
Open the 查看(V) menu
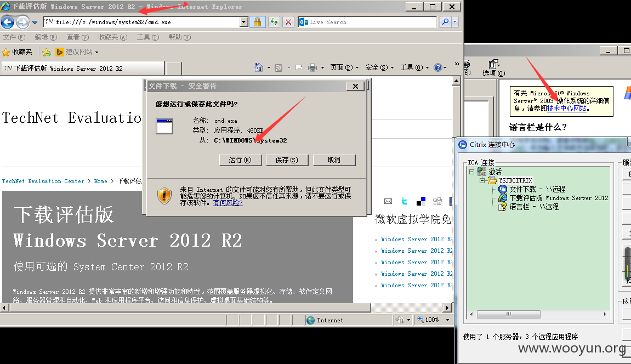77,37
